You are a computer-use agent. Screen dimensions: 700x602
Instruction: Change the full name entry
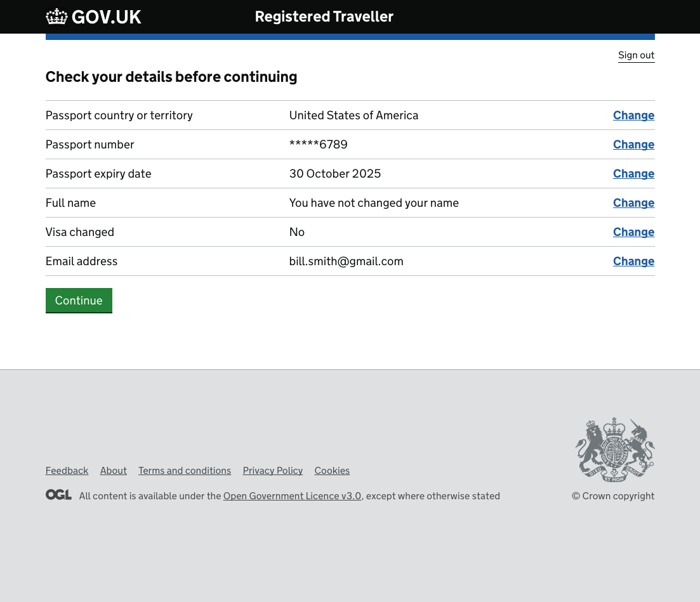tap(633, 203)
